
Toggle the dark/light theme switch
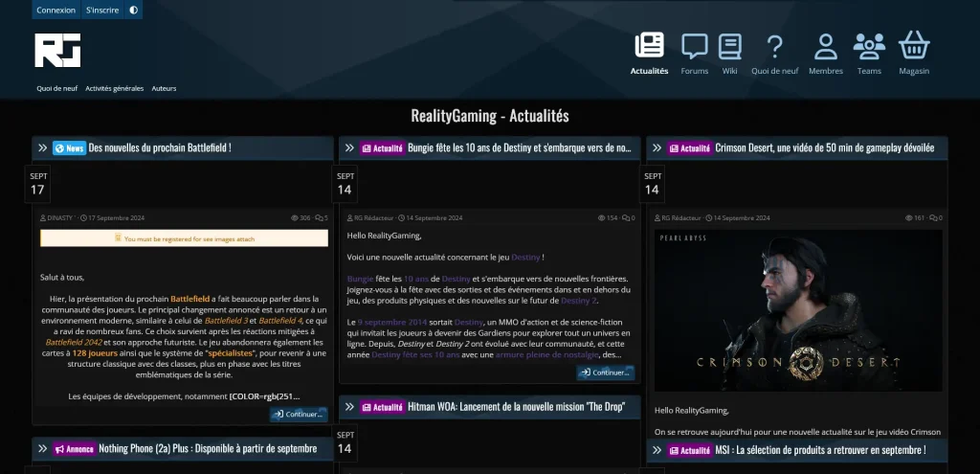[x=133, y=10]
